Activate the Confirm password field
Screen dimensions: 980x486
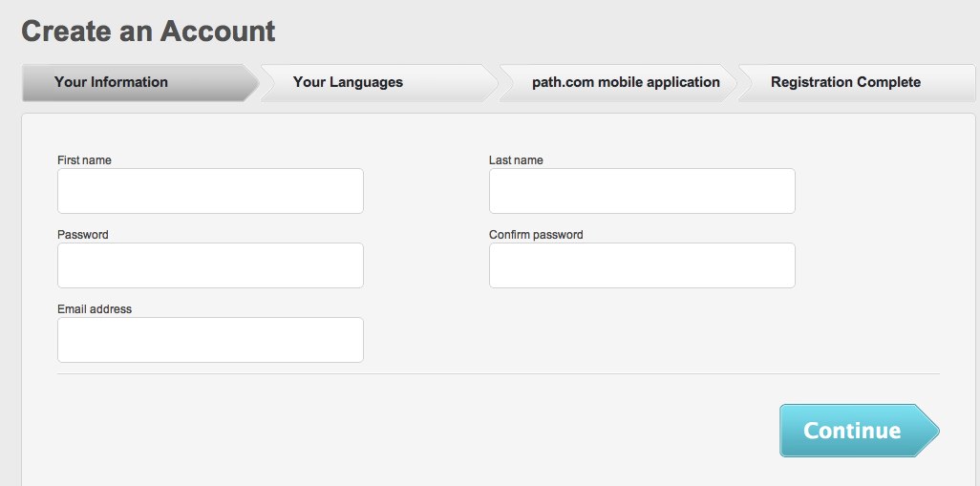click(x=642, y=265)
